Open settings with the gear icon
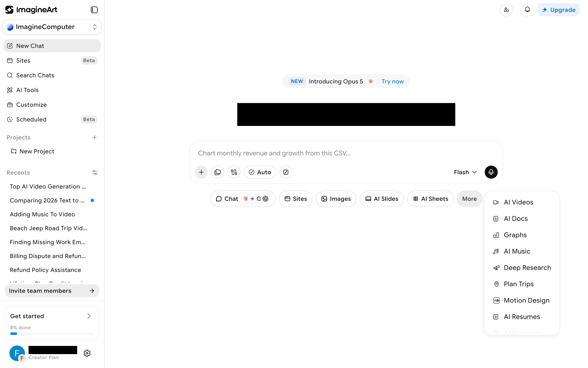588x368 pixels. click(87, 353)
